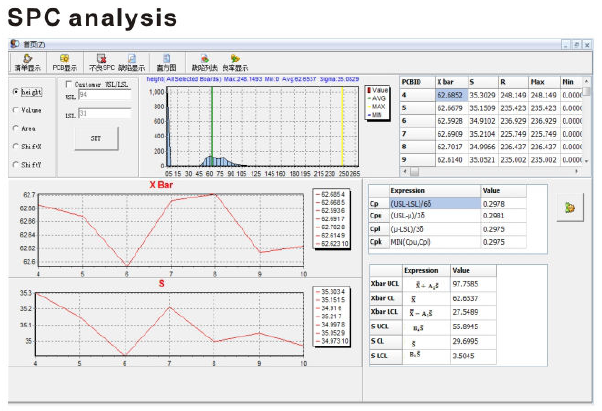This screenshot has height=411, width=602.
Task: Open the 良率显示 yield display icon
Action: (236, 61)
